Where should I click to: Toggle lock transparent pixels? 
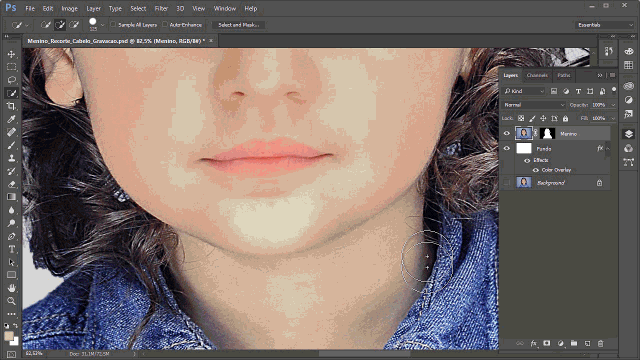click(x=521, y=118)
